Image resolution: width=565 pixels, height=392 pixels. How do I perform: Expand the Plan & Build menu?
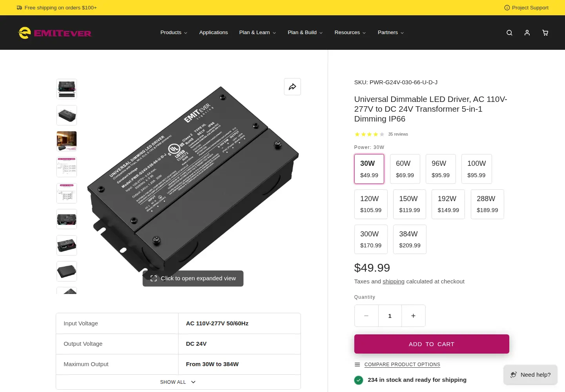coord(305,33)
